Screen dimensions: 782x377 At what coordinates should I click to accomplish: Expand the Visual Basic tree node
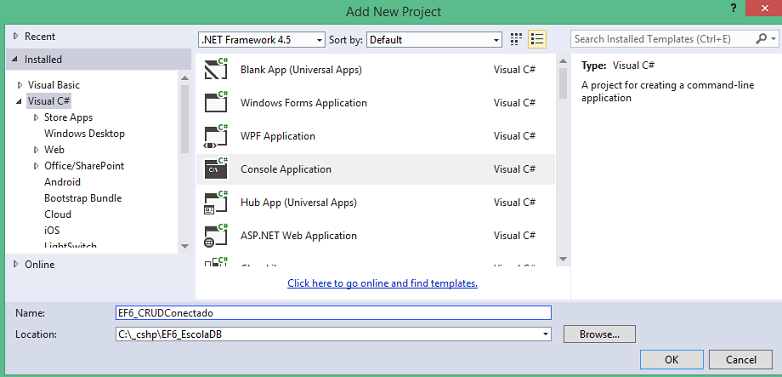pos(20,85)
